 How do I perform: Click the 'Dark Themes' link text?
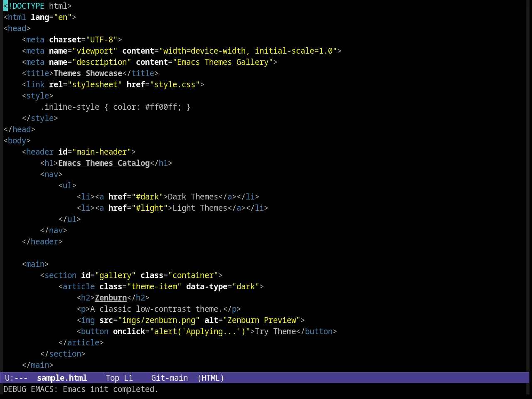193,197
